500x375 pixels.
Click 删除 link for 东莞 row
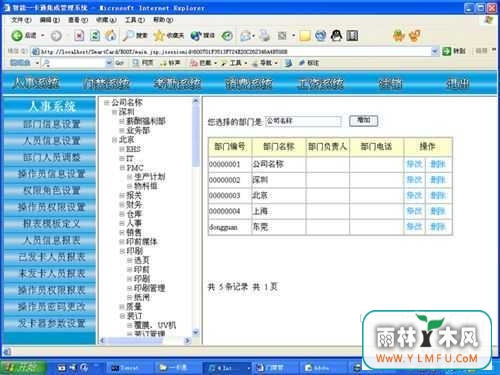438,227
